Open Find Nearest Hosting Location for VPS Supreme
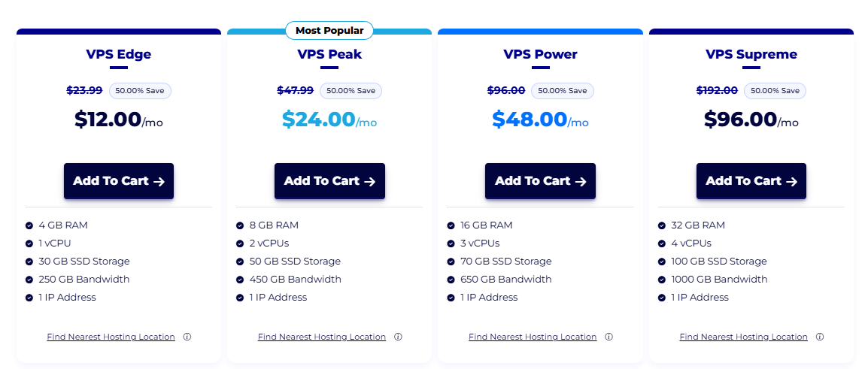The image size is (868, 369). point(743,337)
